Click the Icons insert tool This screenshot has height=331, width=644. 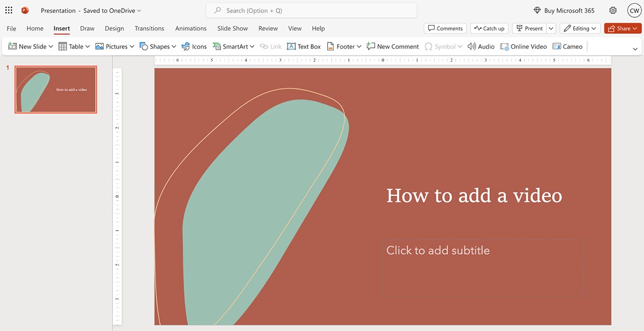tap(194, 47)
